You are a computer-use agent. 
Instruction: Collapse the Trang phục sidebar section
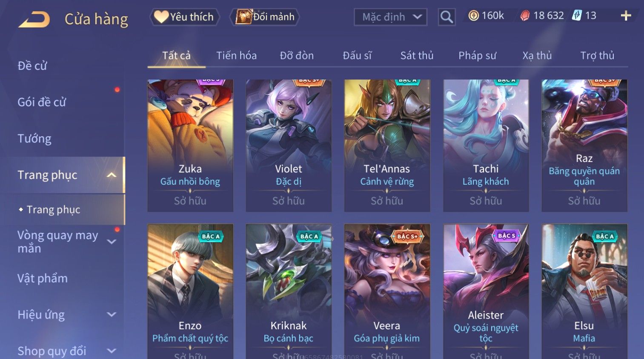pos(112,175)
